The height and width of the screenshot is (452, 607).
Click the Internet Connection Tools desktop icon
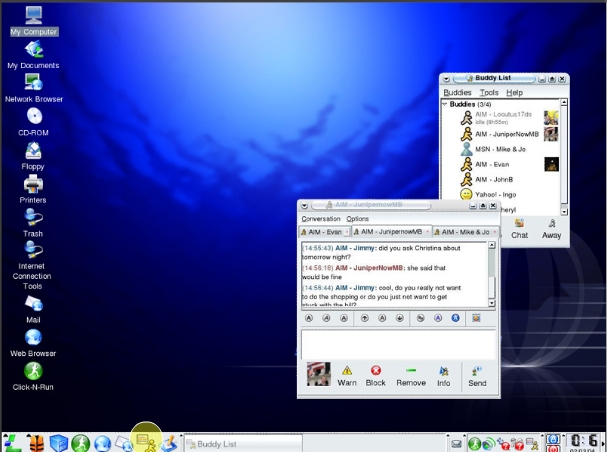point(33,265)
